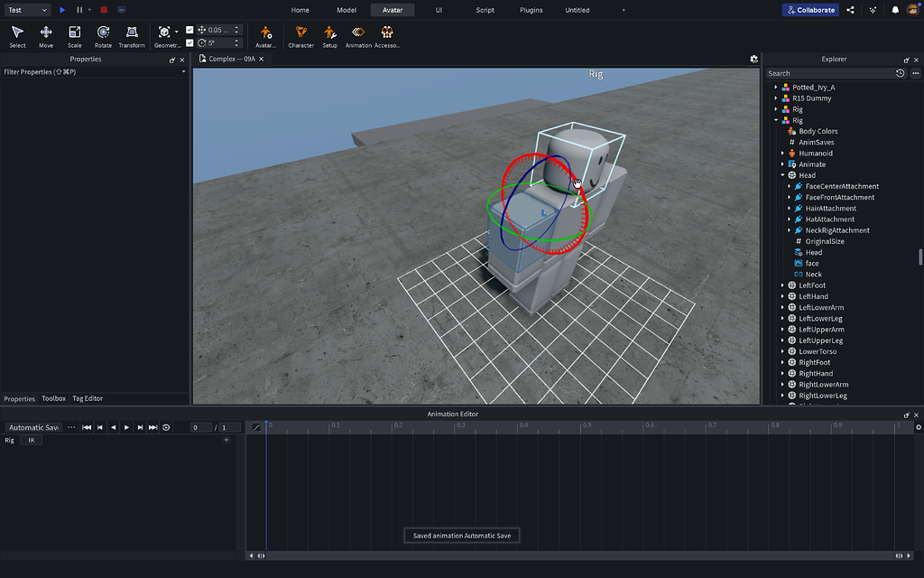
Task: Play the animation forward
Action: 126,427
